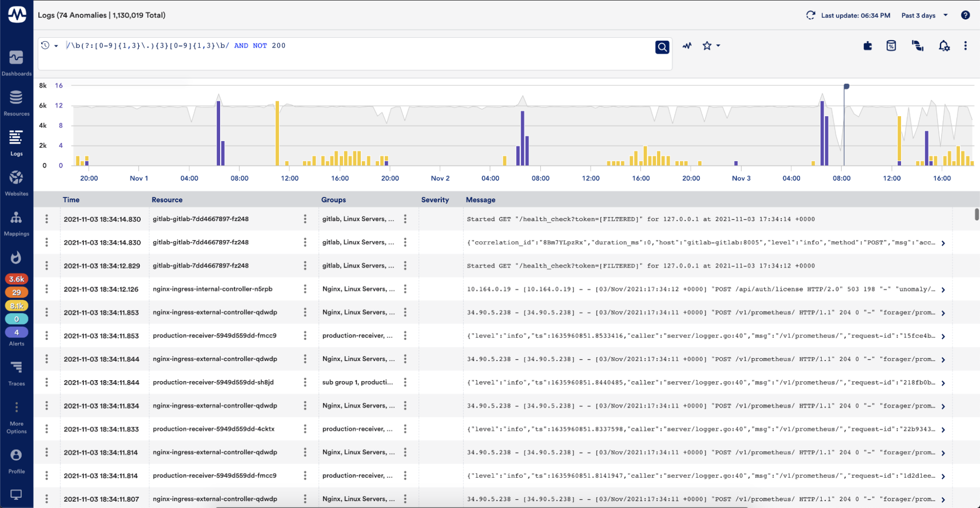The image size is (980, 508).
Task: Open groups menu for production-receiver-4cktx row
Action: click(405, 429)
